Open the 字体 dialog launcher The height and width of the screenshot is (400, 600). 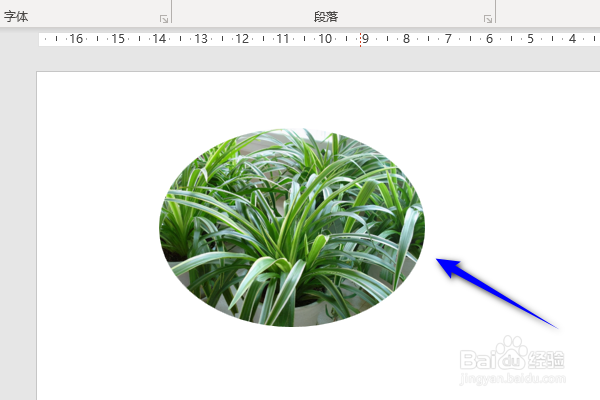point(164,19)
